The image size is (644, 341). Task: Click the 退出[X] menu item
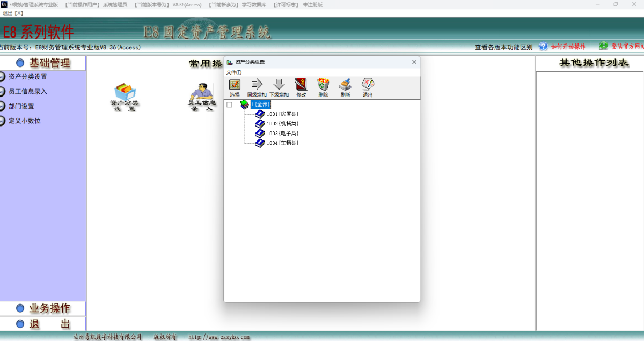pyautogui.click(x=13, y=13)
